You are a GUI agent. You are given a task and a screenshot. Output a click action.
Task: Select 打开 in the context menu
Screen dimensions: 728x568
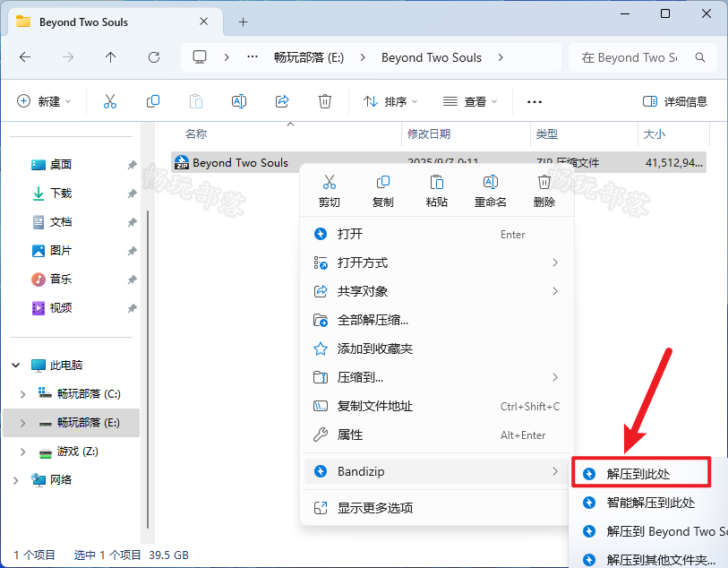[x=437, y=234]
